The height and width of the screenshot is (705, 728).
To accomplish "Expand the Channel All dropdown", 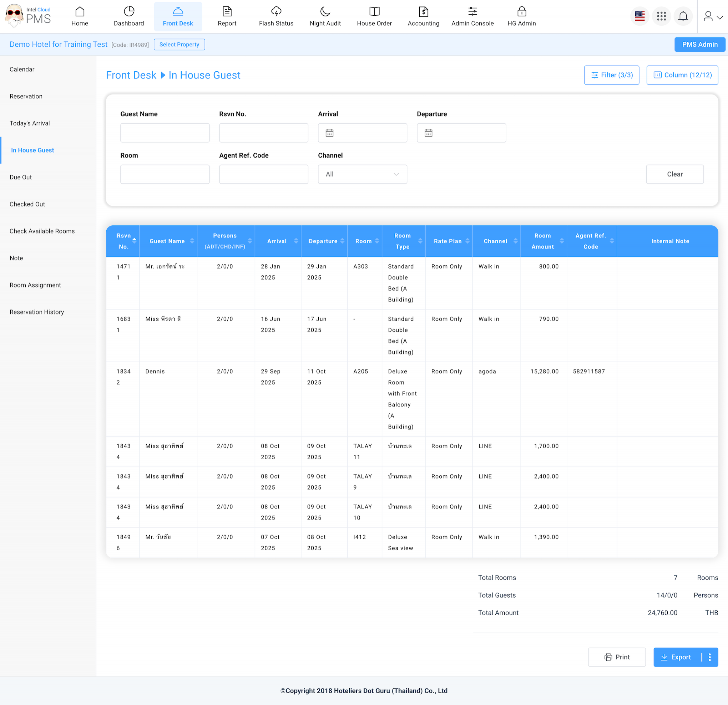I will (362, 174).
